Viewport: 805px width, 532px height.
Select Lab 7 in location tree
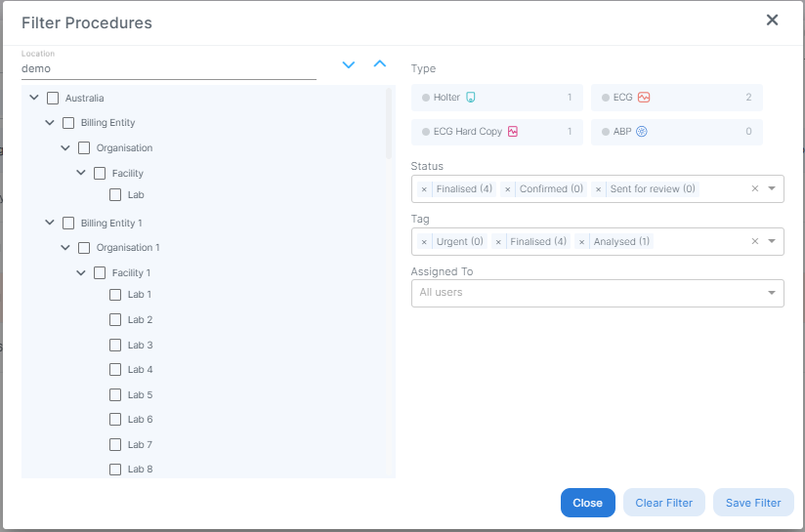(115, 445)
